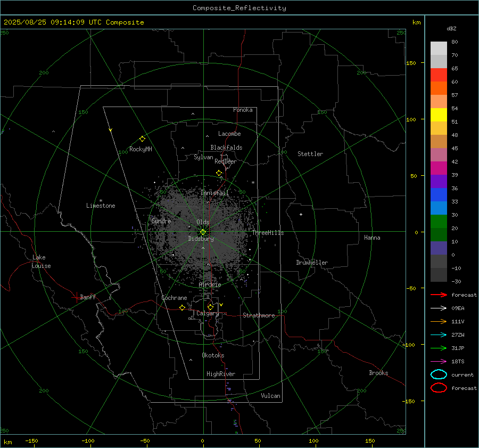Click the red cross marker at Banff

[76, 297]
